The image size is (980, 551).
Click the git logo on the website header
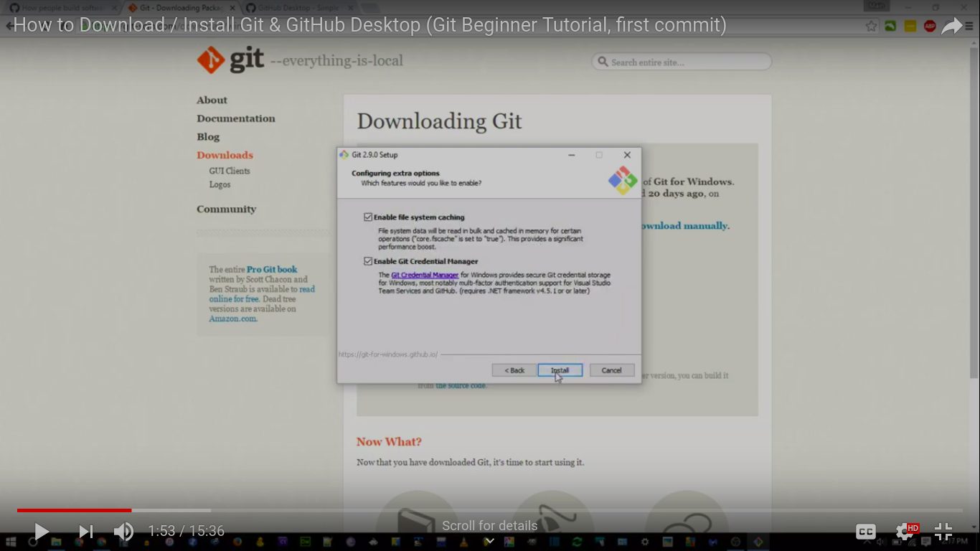pyautogui.click(x=211, y=60)
